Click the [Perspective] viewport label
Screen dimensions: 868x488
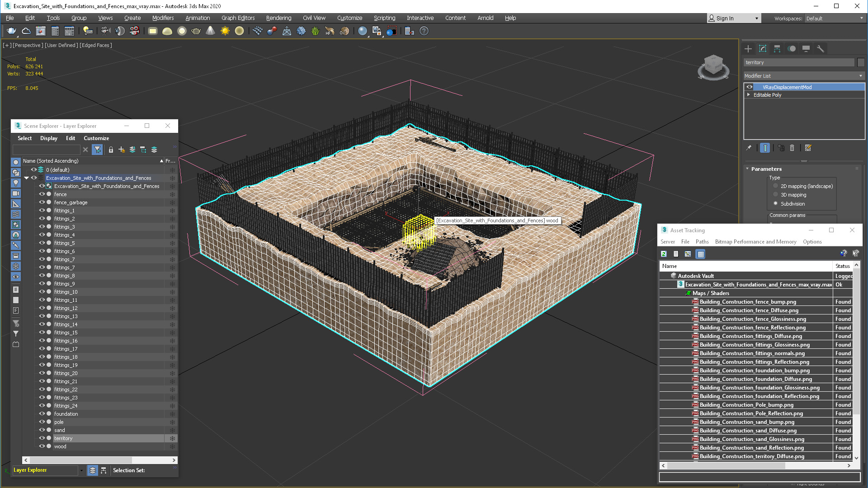28,45
